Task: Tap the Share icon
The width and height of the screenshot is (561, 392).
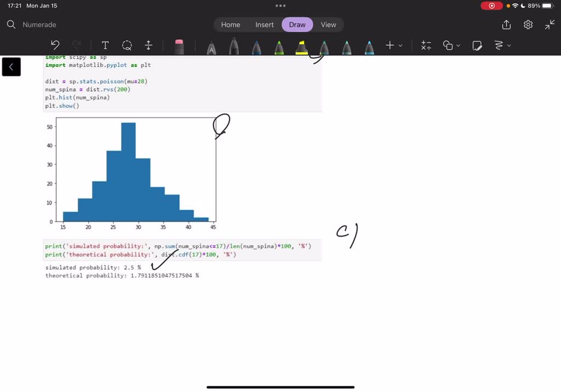Action: (506, 25)
